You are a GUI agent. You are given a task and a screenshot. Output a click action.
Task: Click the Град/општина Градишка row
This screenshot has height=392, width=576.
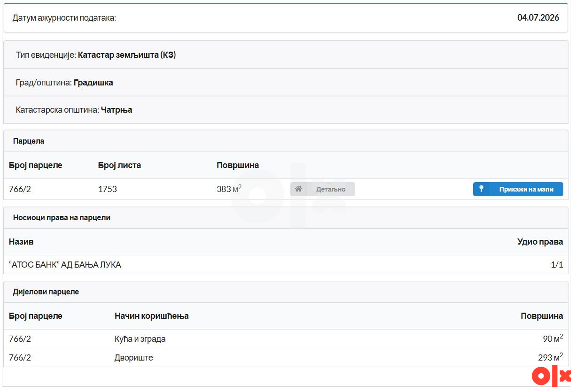pyautogui.click(x=286, y=83)
